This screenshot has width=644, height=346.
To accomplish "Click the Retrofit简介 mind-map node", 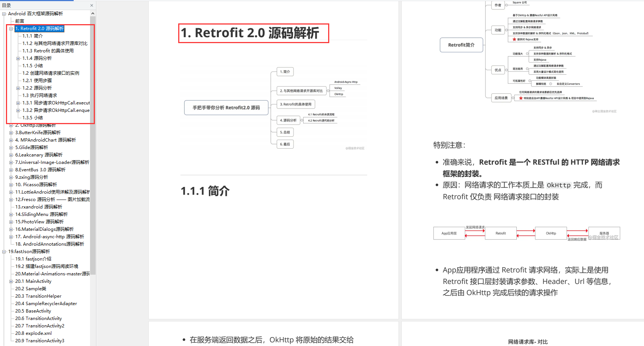I will [x=461, y=45].
